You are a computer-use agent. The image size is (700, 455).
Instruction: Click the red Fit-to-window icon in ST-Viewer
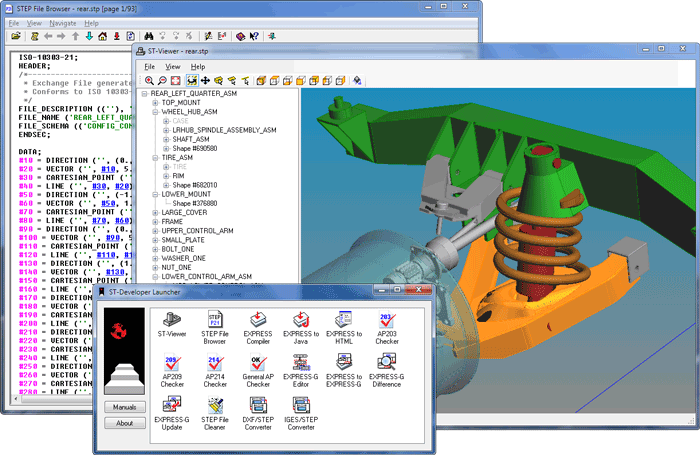pyautogui.click(x=175, y=80)
